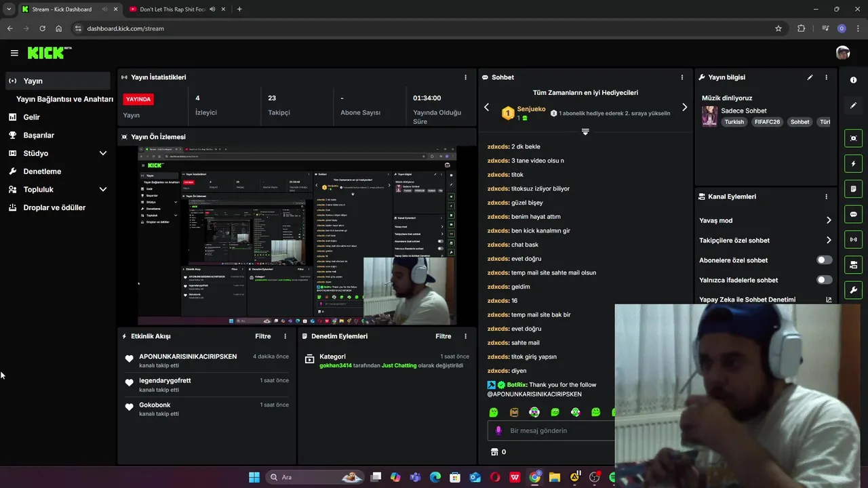Image resolution: width=868 pixels, height=488 pixels.
Task: Toggle the stream statistics broadcast icon in rail
Action: click(853, 239)
